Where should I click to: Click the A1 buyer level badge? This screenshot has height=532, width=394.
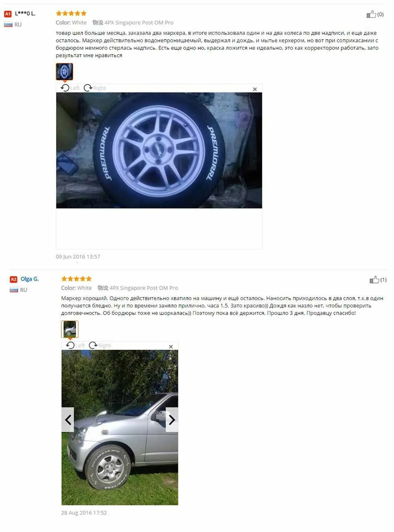click(7, 14)
